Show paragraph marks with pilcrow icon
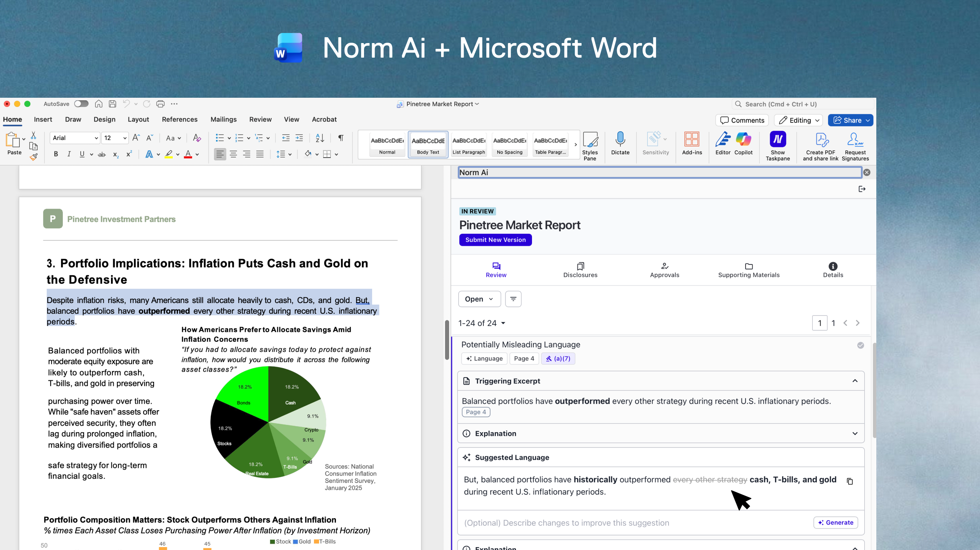The image size is (980, 550). pos(341,138)
